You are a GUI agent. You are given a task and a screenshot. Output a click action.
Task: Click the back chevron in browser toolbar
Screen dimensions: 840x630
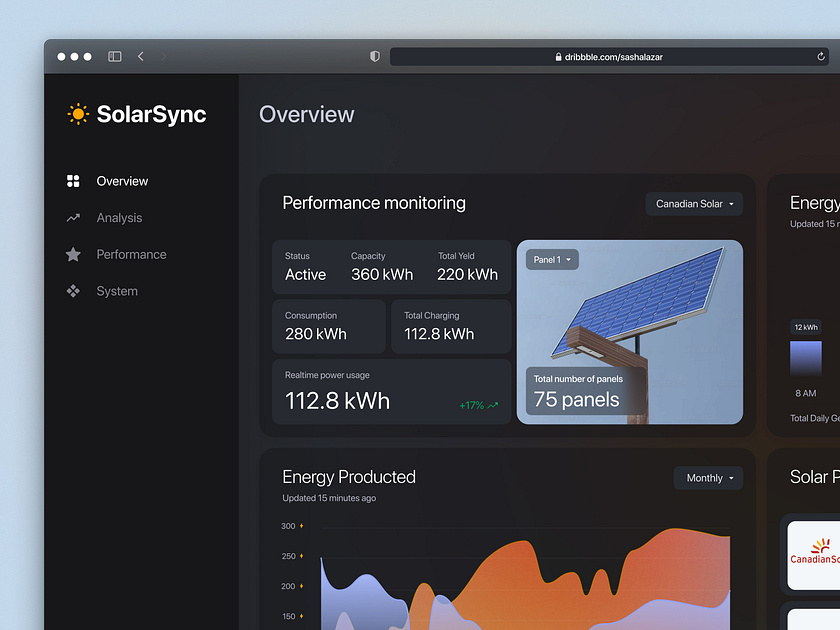click(x=140, y=57)
